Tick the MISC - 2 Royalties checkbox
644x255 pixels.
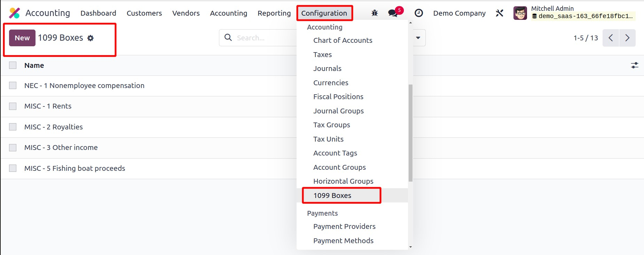tap(13, 127)
